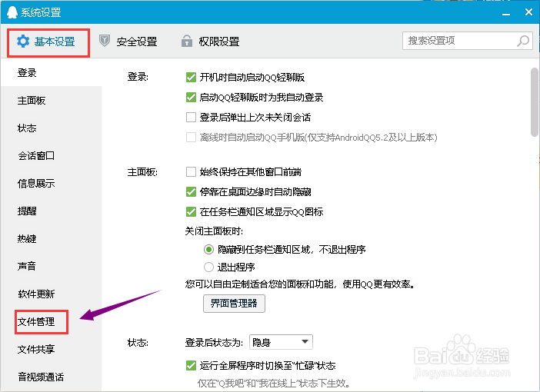Click the gear icon of 基本设置
Image resolution: width=540 pixels, height=392 pixels.
click(23, 42)
